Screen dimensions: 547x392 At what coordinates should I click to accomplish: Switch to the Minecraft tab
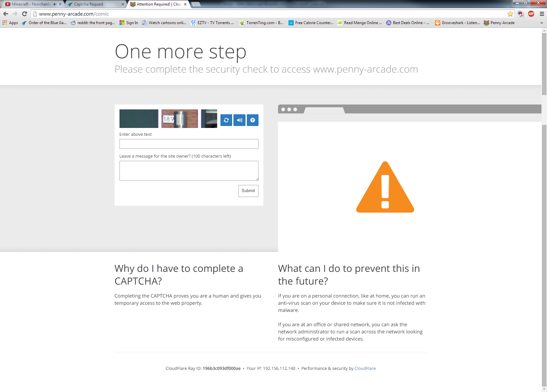tap(29, 4)
